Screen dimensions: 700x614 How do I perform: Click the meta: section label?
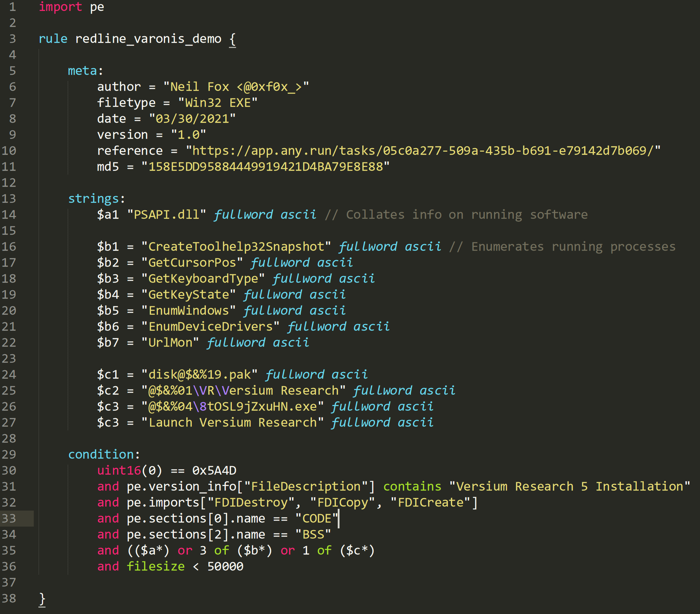pyautogui.click(x=83, y=70)
